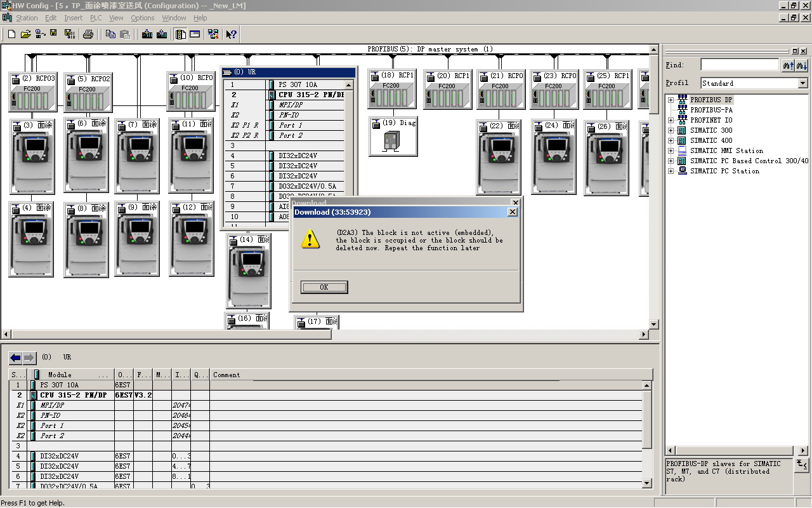
Task: Open the Insert menu
Action: point(73,18)
